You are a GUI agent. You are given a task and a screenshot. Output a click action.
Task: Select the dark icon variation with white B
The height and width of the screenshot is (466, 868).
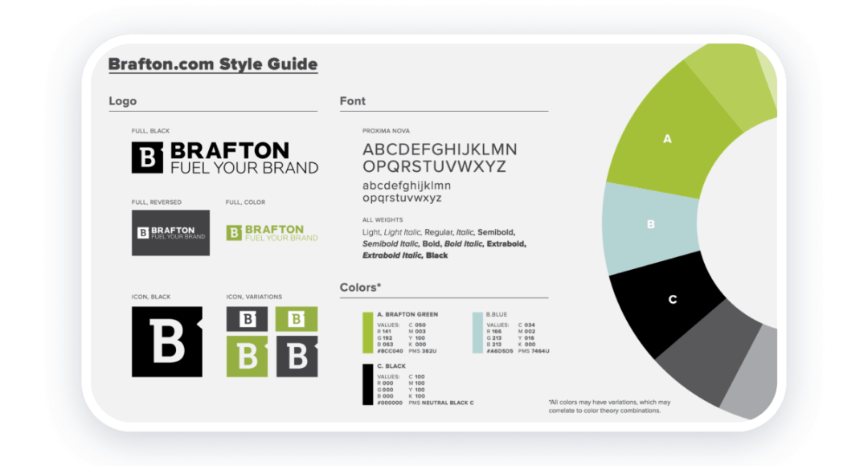click(x=248, y=319)
